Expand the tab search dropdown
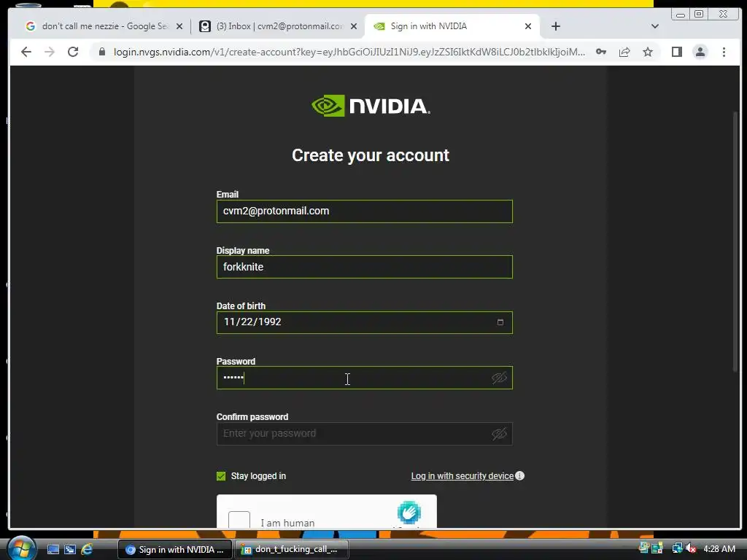 tap(655, 26)
